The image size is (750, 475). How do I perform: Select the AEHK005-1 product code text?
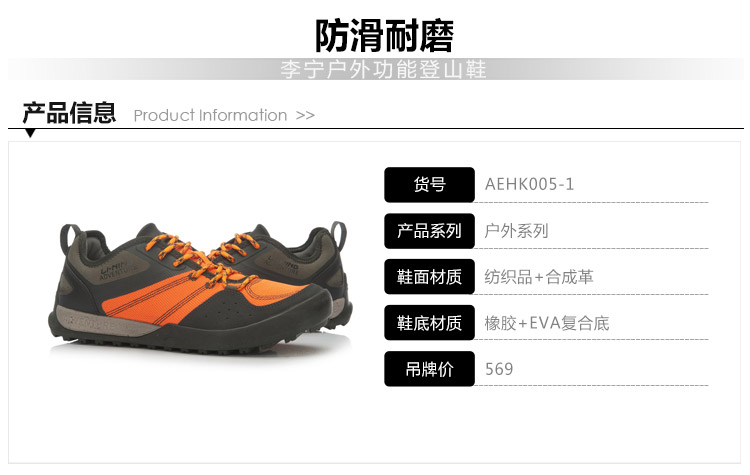point(529,184)
